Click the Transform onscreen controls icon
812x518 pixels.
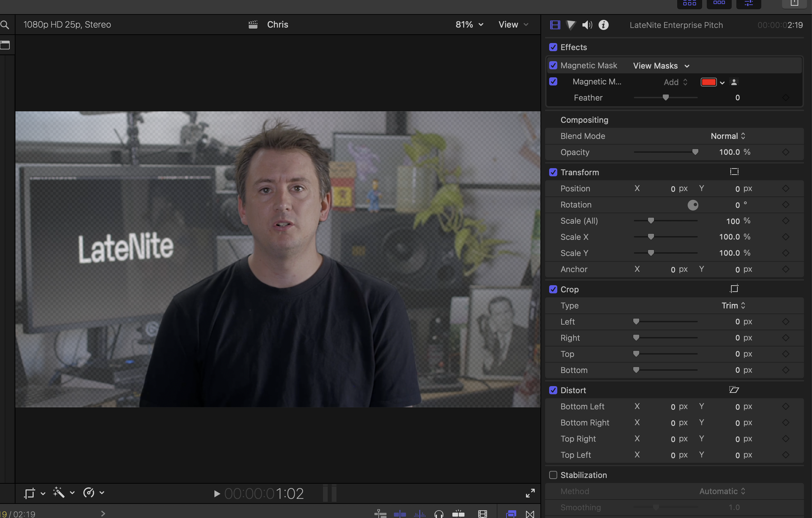point(734,172)
